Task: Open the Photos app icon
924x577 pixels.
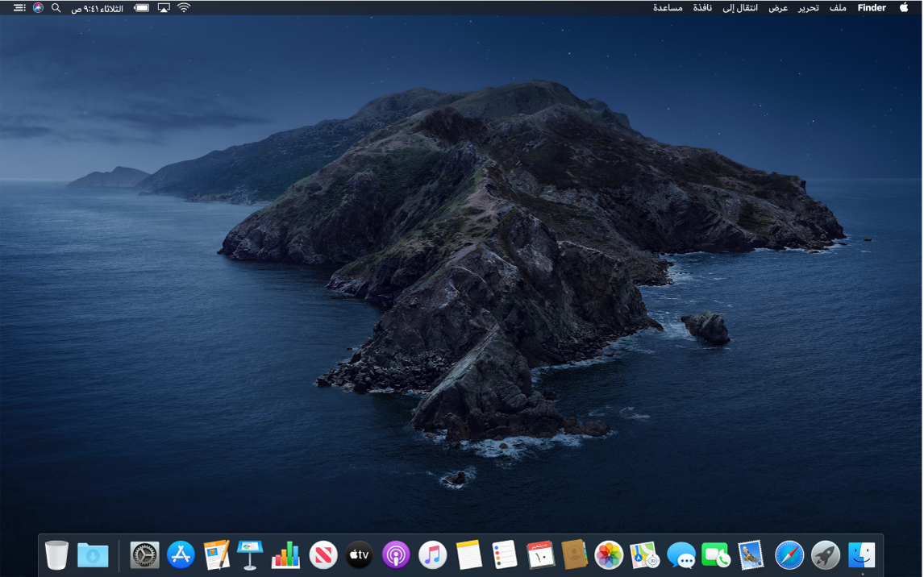Action: (x=609, y=554)
